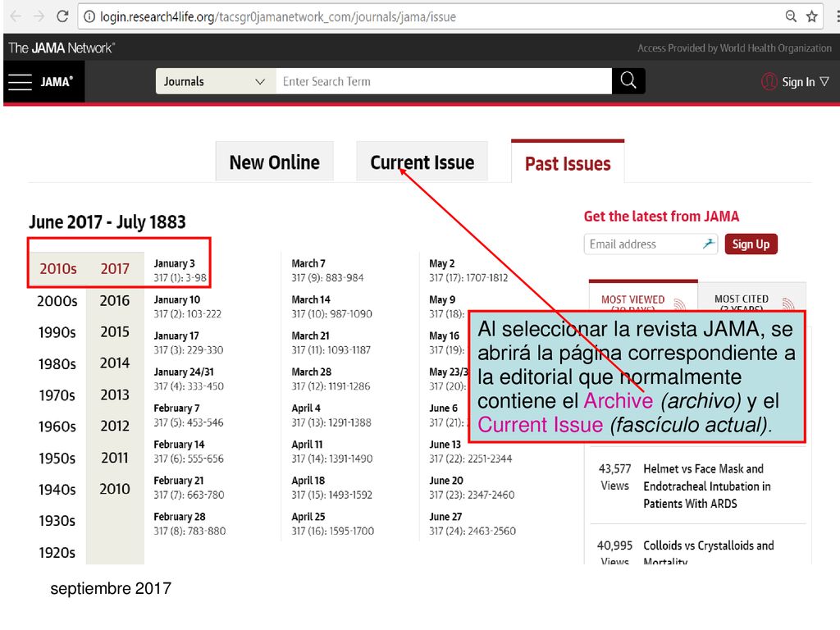Click the user avatar icon beside Sign In
840x630 pixels.
[769, 81]
